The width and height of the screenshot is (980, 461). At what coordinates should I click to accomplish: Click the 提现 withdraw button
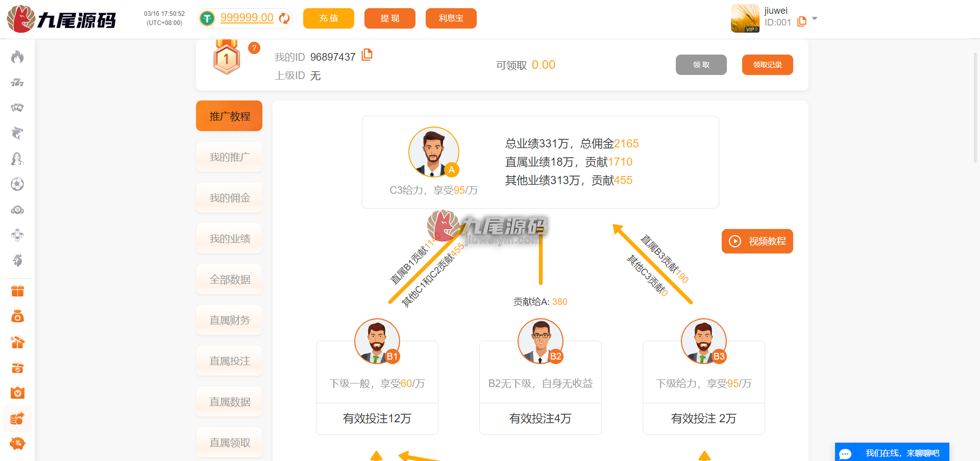(390, 18)
